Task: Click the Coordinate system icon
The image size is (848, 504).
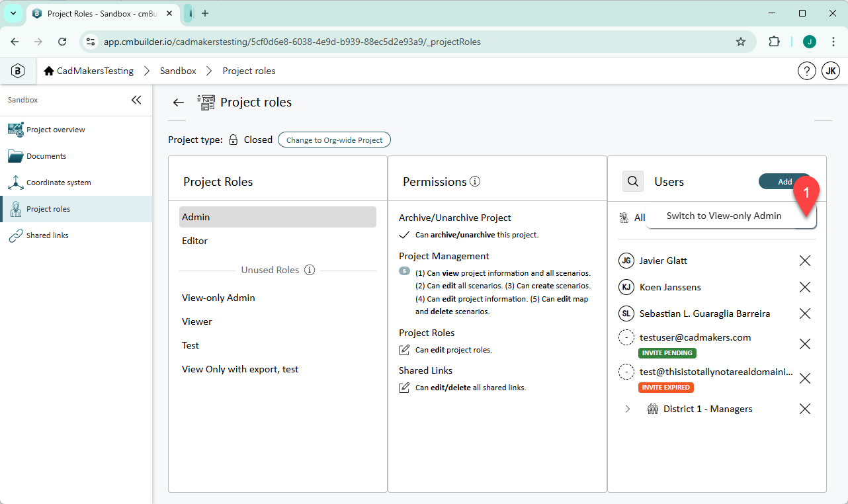Action: point(16,183)
